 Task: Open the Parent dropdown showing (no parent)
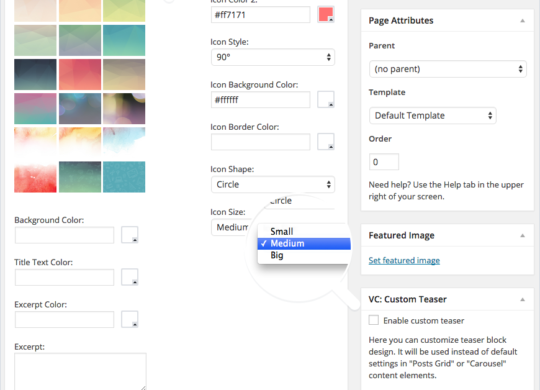click(x=447, y=69)
